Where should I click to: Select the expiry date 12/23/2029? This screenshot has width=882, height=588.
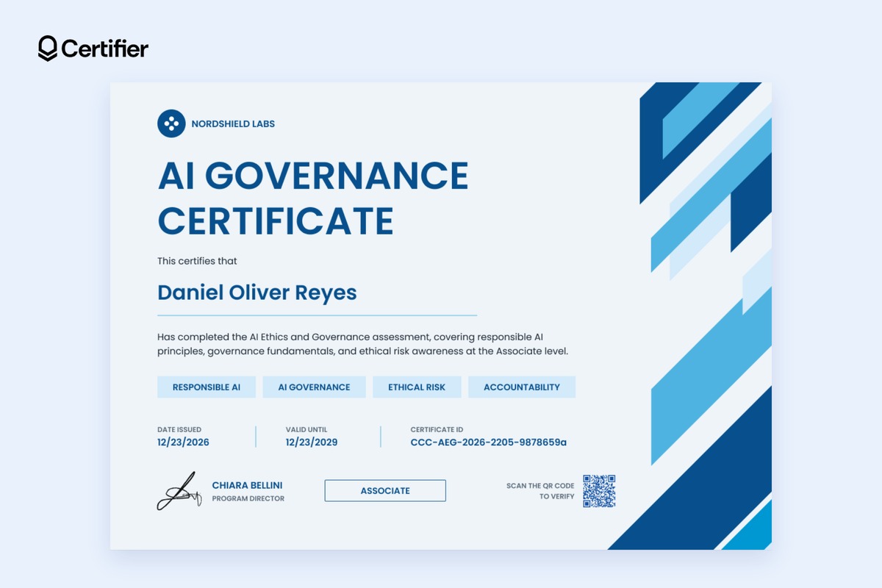[312, 442]
